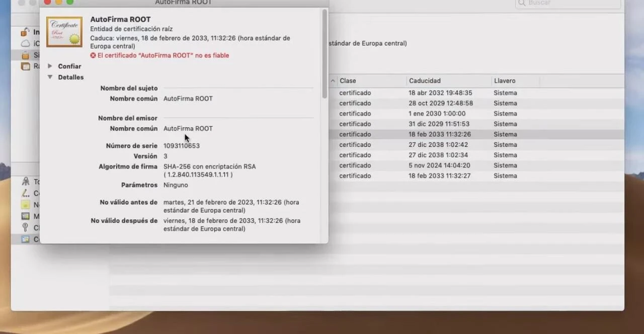Open the My Certificates icon category
This screenshot has width=644, height=334.
point(25,216)
